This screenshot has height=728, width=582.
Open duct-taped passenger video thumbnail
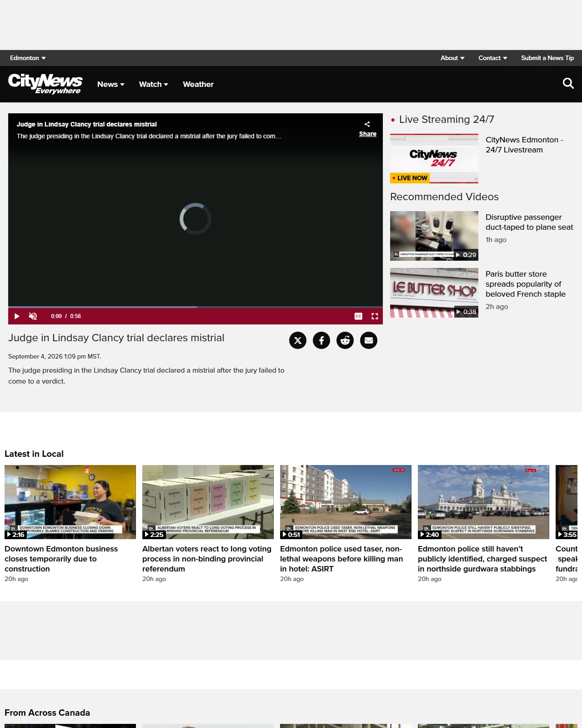coord(434,236)
